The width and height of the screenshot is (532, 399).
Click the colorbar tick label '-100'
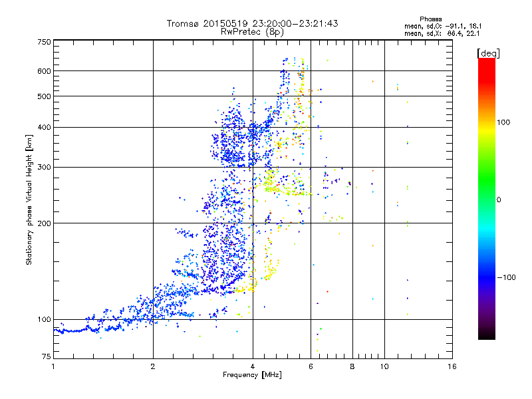pyautogui.click(x=507, y=277)
